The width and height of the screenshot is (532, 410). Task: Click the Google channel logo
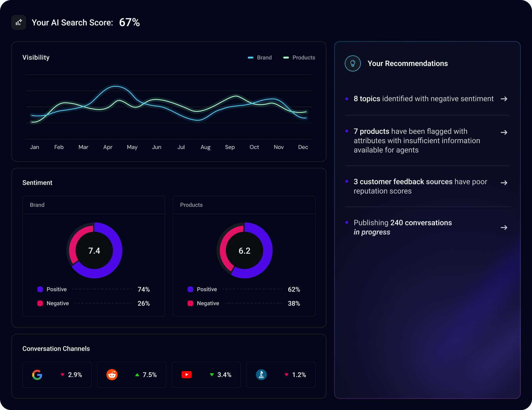tap(37, 375)
